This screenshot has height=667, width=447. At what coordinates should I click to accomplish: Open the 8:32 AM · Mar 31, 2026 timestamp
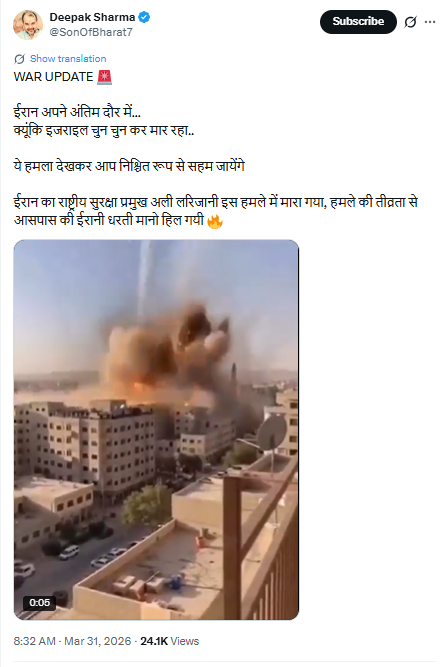coord(72,641)
